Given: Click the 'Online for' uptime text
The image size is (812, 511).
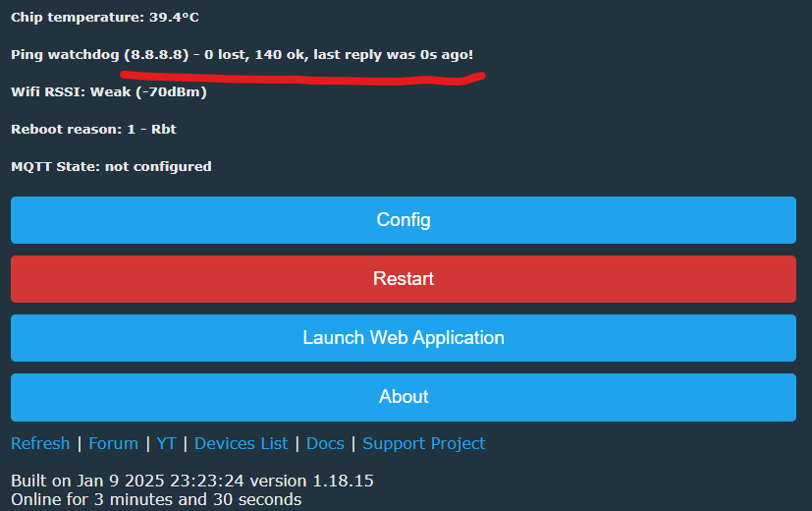Looking at the screenshot, I should (x=156, y=499).
